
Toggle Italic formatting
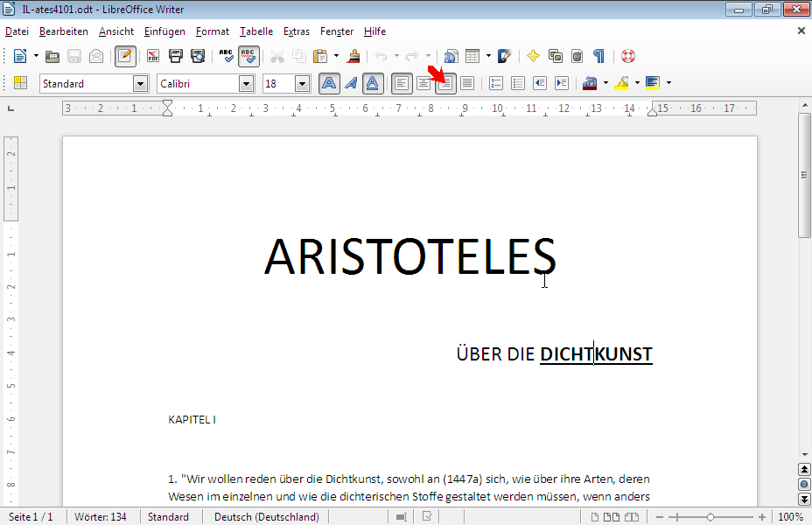351,83
